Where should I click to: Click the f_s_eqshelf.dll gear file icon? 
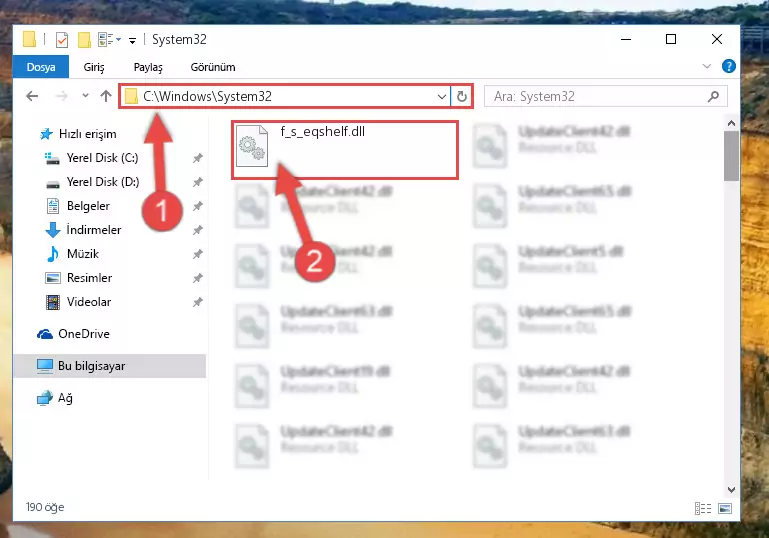[x=252, y=146]
